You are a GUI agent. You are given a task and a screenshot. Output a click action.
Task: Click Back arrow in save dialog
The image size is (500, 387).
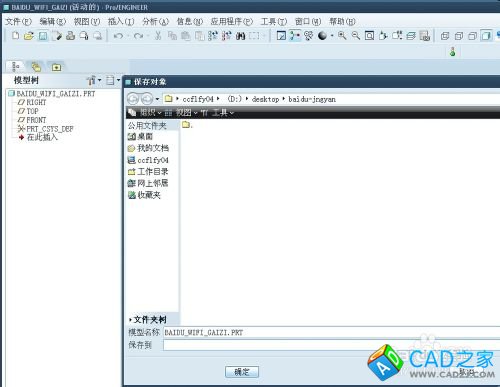[x=133, y=99]
